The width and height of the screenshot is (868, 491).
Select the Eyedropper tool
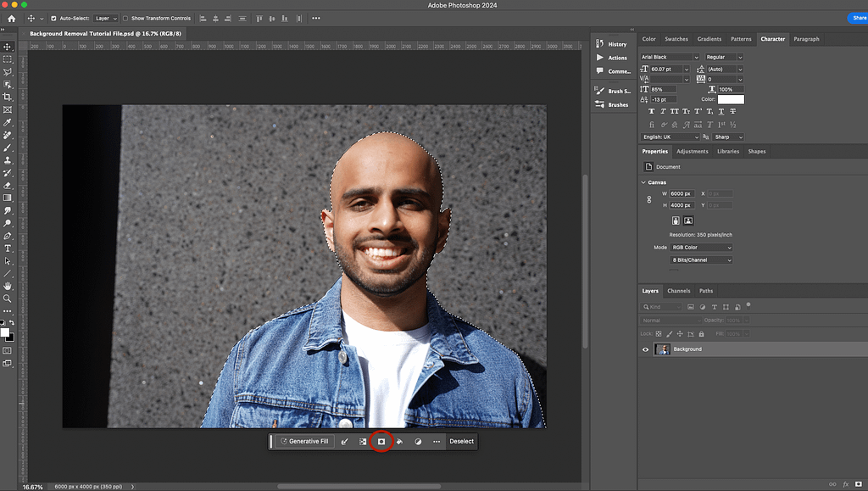8,122
